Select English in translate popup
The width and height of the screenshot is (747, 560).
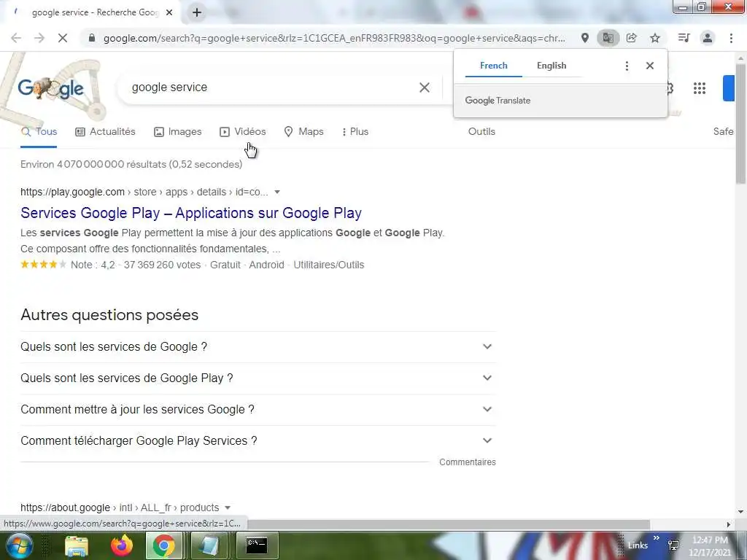pyautogui.click(x=551, y=66)
